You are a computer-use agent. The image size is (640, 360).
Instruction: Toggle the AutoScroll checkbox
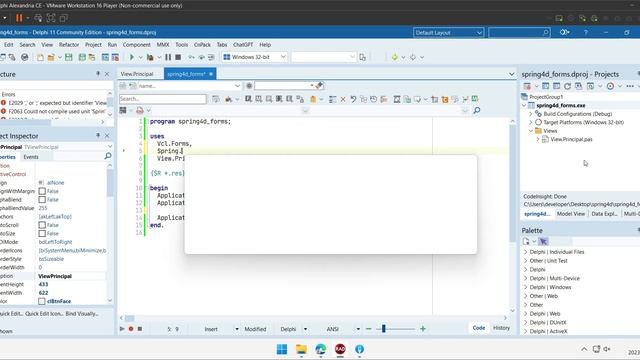coord(42,225)
